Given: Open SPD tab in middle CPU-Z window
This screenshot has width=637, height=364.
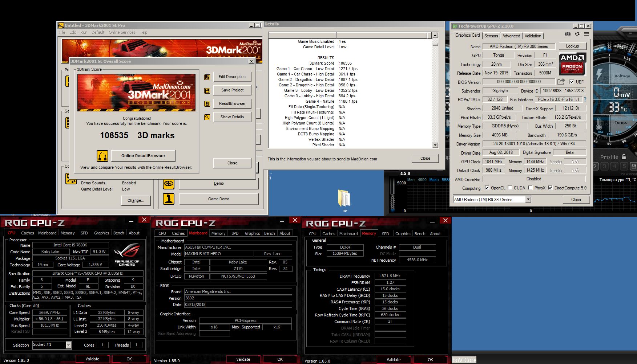Looking at the screenshot, I should pyautogui.click(x=235, y=233).
